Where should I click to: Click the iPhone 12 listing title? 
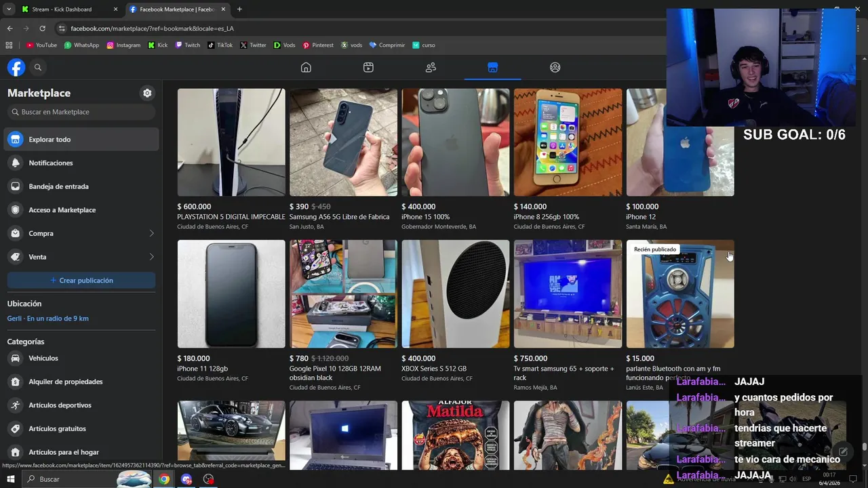(641, 217)
